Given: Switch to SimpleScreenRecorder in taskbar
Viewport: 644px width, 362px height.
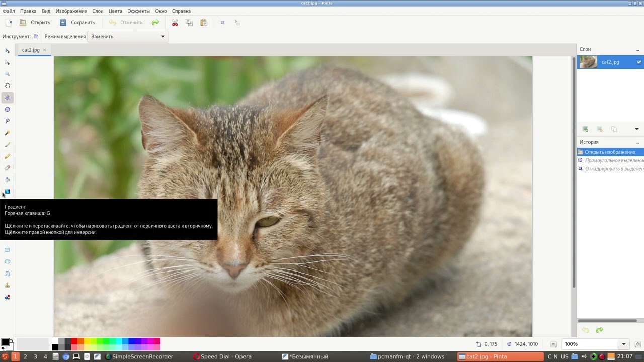Looking at the screenshot, I should pyautogui.click(x=139, y=356).
